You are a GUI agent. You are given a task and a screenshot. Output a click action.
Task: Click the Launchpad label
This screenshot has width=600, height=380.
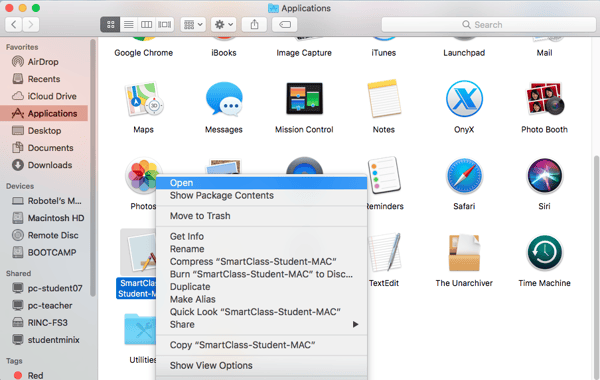pos(464,53)
